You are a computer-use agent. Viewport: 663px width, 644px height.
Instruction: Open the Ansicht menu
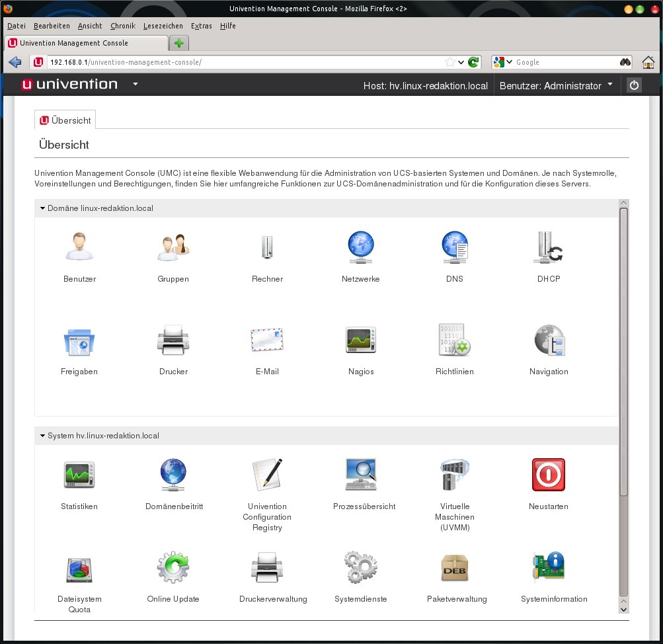(x=90, y=26)
